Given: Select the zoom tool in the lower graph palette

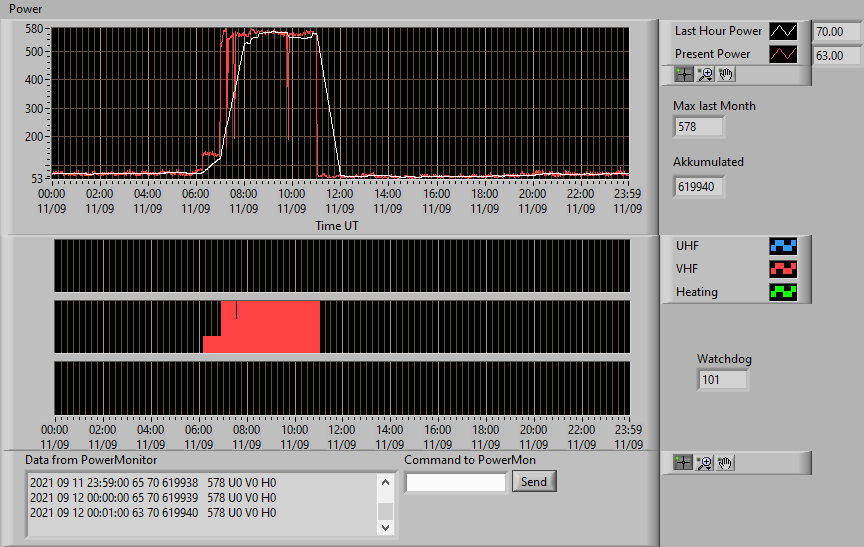Looking at the screenshot, I should [x=704, y=463].
